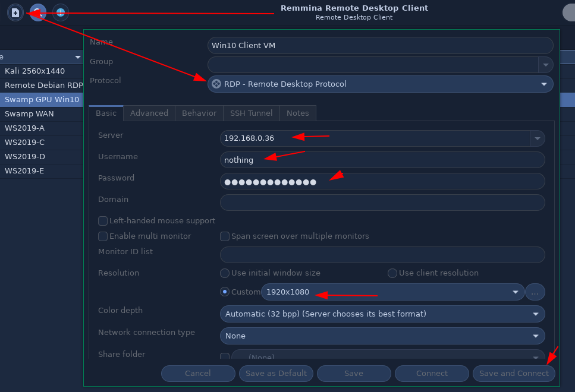Open the blue three-dot menu button

click(x=61, y=13)
